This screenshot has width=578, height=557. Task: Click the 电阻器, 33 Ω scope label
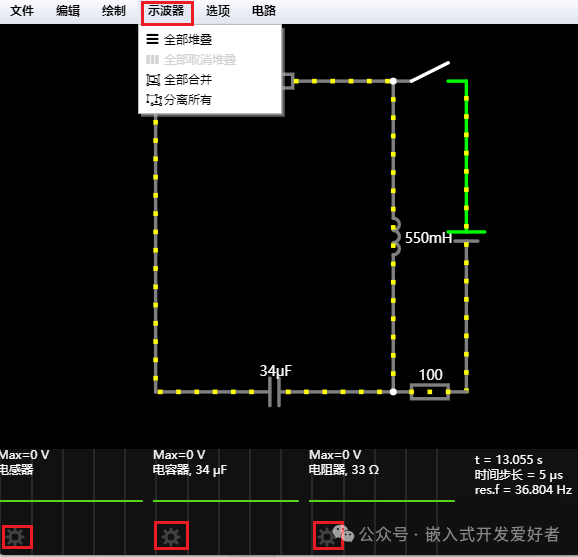tap(344, 470)
